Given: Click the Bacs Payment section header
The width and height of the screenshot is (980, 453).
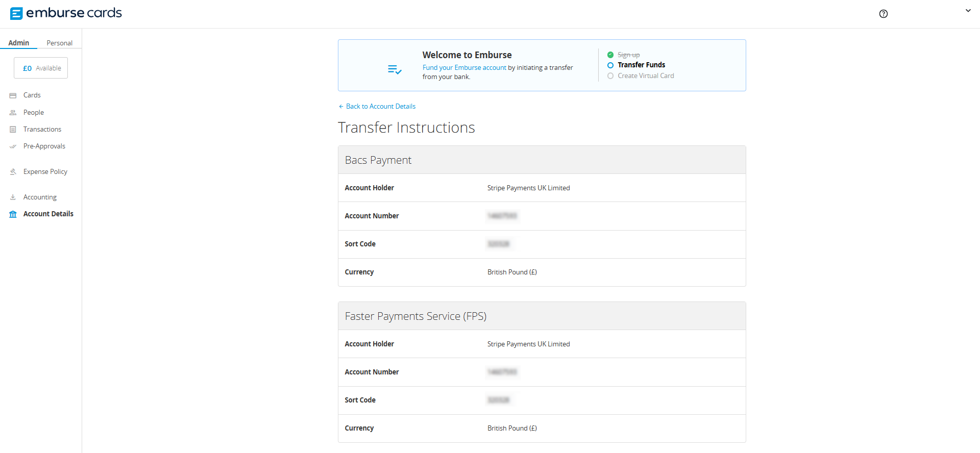Looking at the screenshot, I should click(542, 160).
